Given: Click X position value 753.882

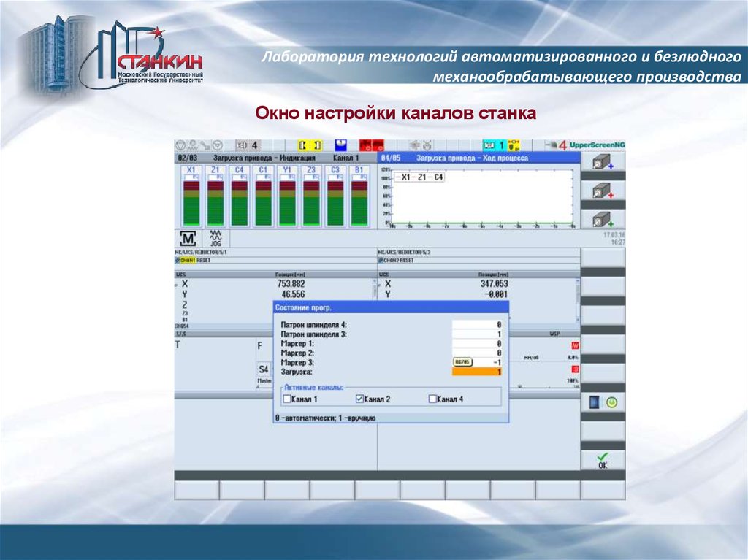Looking at the screenshot, I should [291, 284].
